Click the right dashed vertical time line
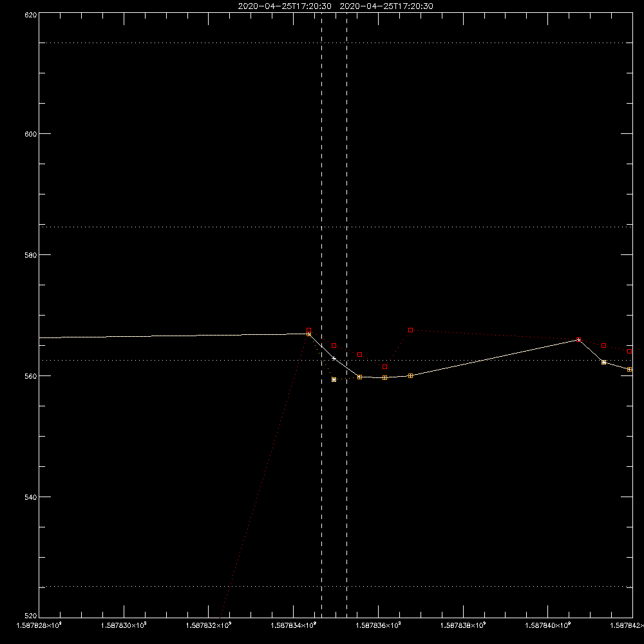644x644 pixels. point(346,315)
